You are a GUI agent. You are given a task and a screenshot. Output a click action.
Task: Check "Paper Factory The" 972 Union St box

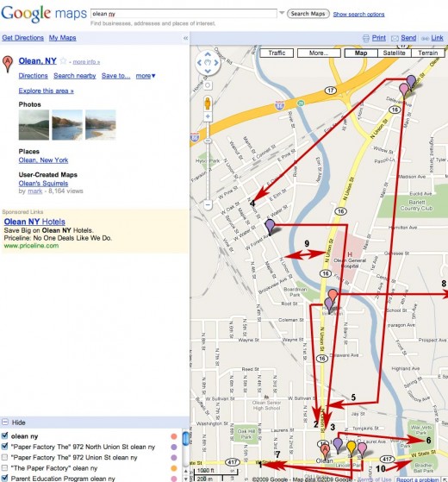(x=4, y=457)
